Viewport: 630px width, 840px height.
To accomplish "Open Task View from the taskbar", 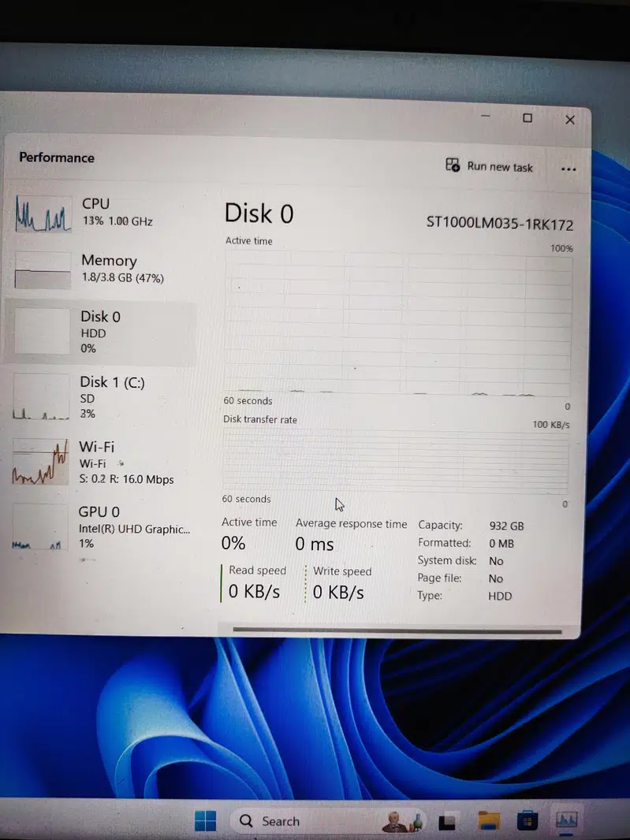I will coord(448,821).
